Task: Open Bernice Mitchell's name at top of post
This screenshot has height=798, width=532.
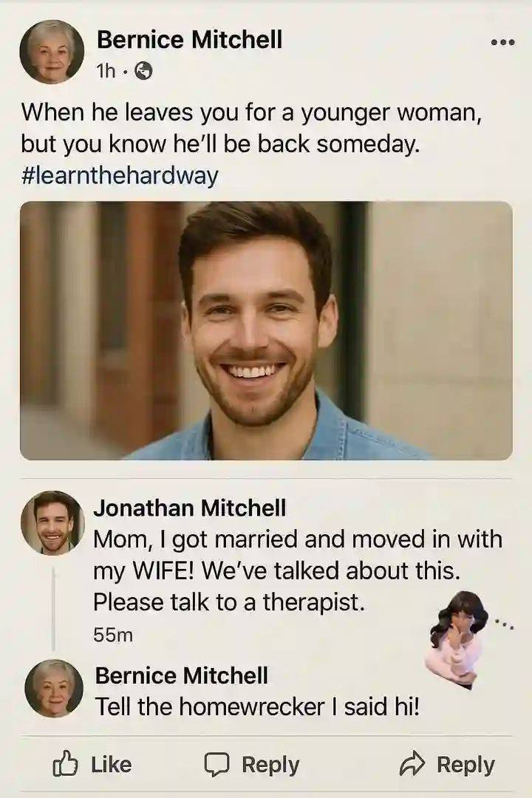Action: click(x=189, y=39)
